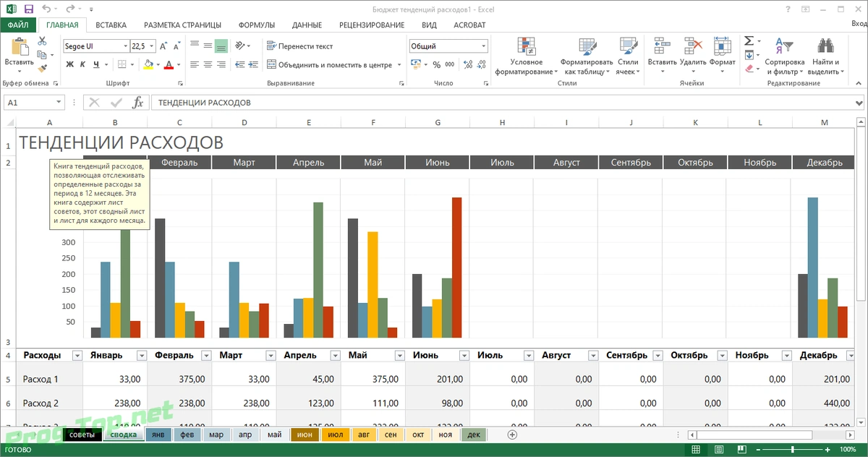Toggle Перенести текст wrap text
Image resolution: width=868 pixels, height=457 pixels.
coord(299,46)
